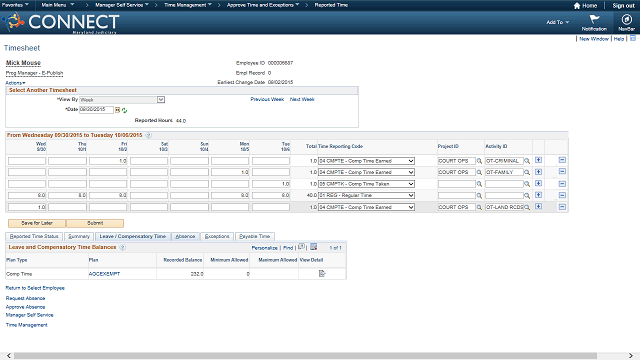Screen dimensions: 640x360
Task: Click the Save for Later button
Action: (x=37, y=223)
